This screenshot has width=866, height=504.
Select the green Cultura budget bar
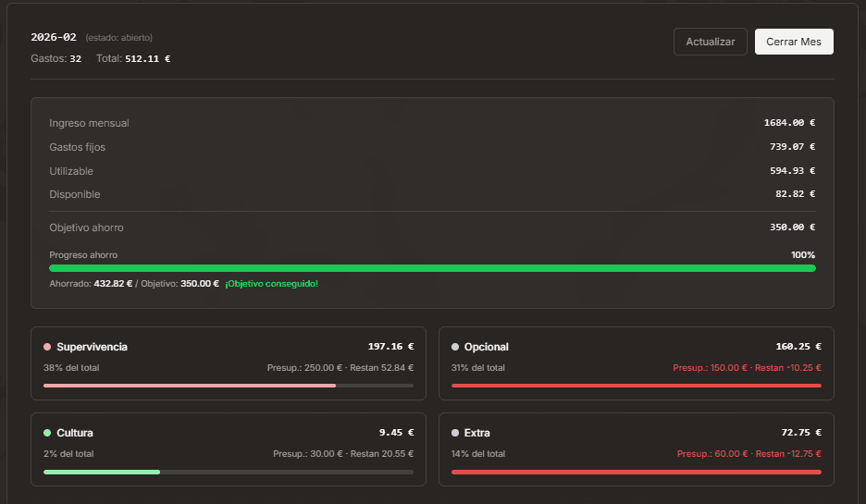(x=102, y=472)
